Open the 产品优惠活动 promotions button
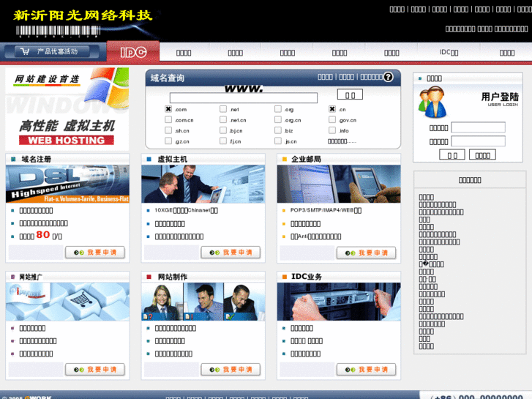 pos(52,52)
